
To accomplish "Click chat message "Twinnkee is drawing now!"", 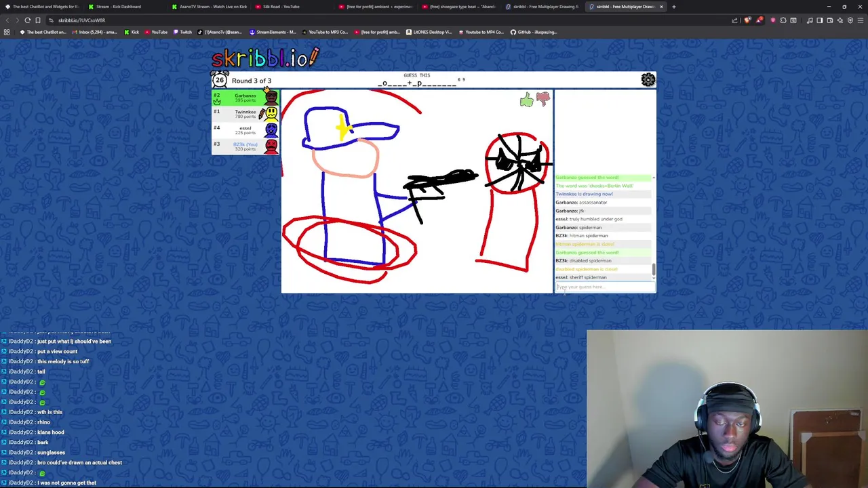I will tap(584, 194).
